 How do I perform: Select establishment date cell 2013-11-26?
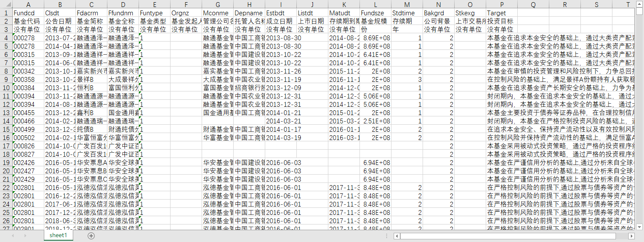point(281,71)
